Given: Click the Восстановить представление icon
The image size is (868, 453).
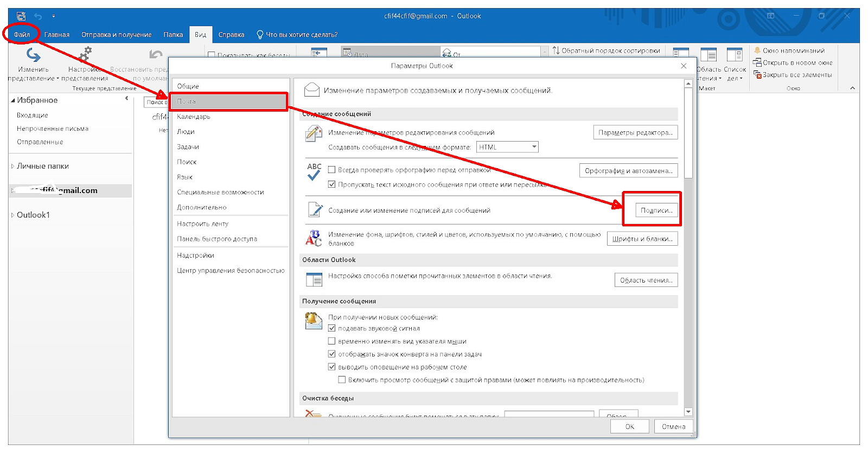Looking at the screenshot, I should pos(156,55).
